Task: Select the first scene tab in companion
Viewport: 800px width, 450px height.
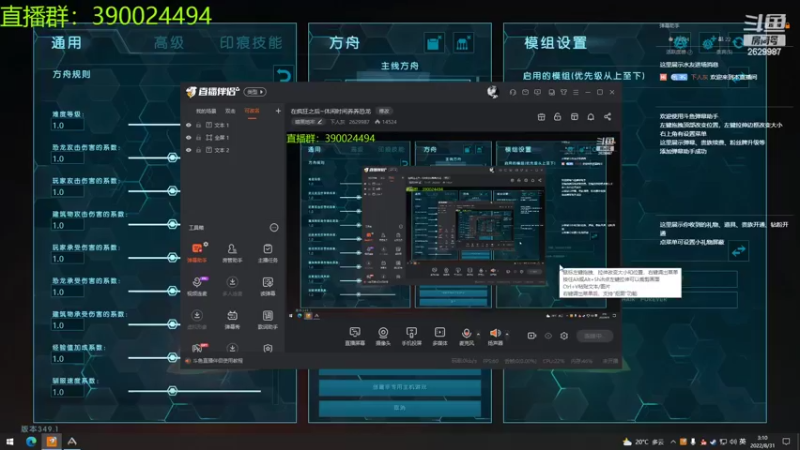Action: click(x=206, y=111)
